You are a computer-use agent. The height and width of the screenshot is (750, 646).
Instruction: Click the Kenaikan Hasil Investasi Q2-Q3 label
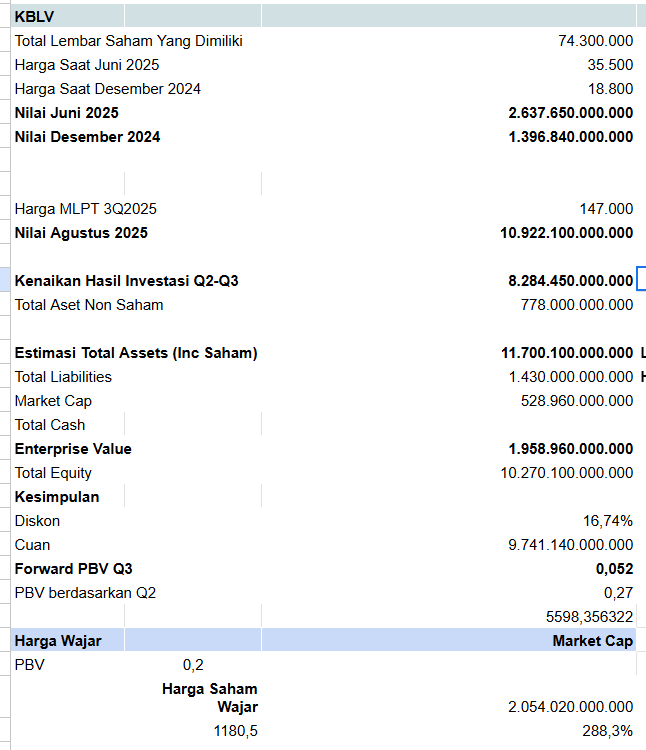click(126, 281)
